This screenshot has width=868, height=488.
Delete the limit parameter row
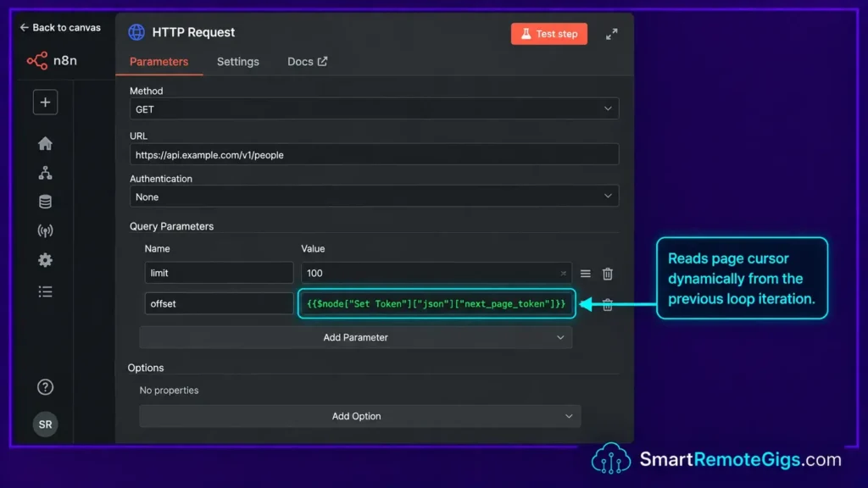point(607,274)
